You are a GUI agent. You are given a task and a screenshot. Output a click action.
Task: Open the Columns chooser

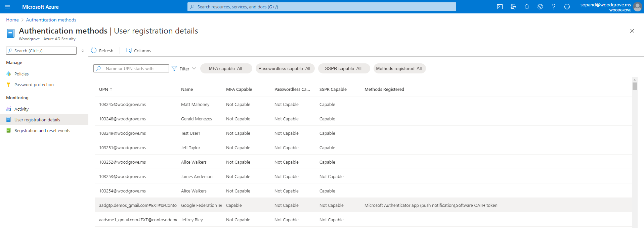click(x=138, y=51)
